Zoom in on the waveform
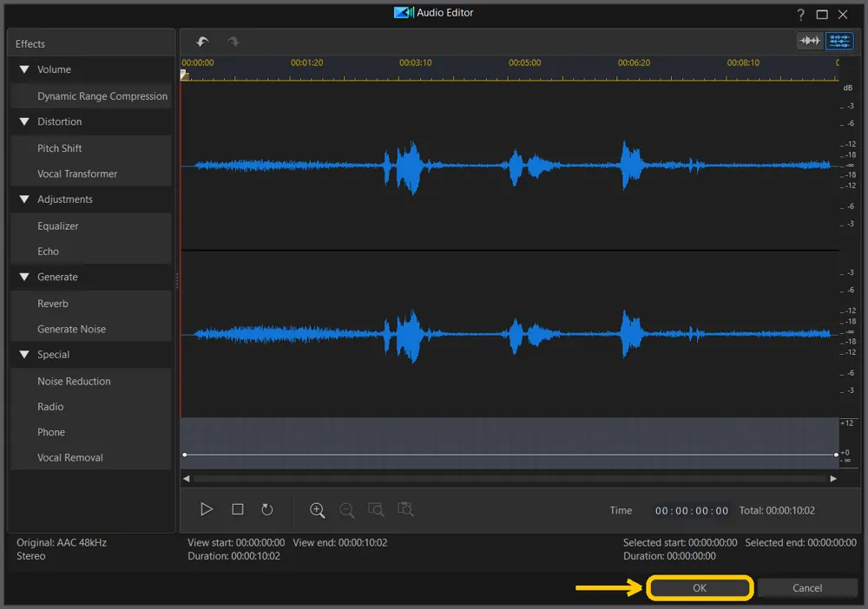868x609 pixels. [x=317, y=509]
